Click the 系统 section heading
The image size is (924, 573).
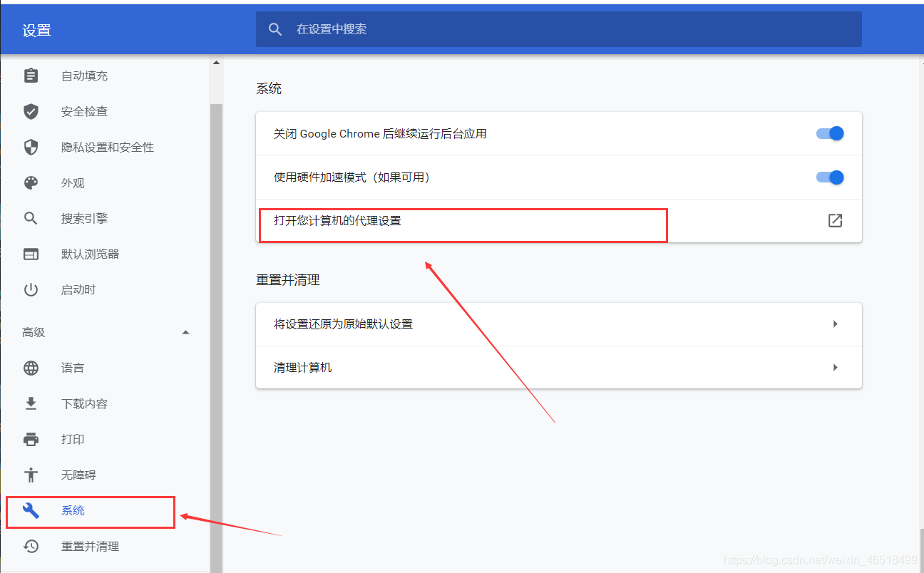coord(269,88)
